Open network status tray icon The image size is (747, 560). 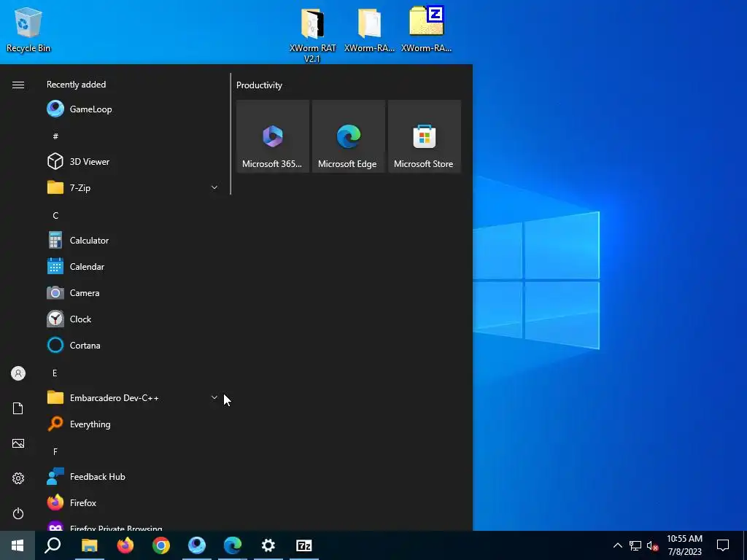635,545
